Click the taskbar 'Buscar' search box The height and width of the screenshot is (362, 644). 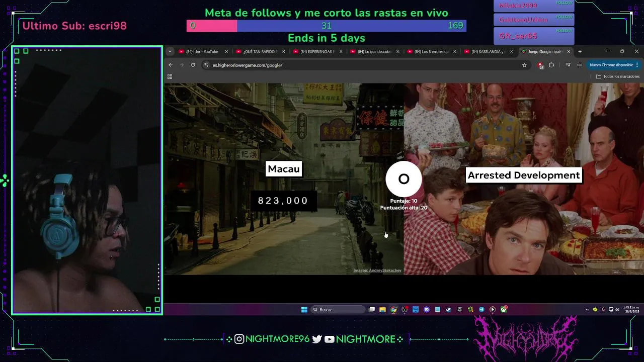[x=338, y=309]
